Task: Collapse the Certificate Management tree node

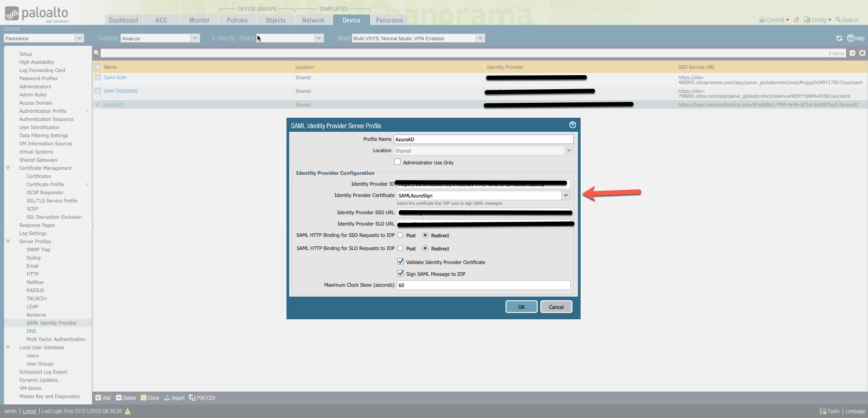Action: point(8,168)
